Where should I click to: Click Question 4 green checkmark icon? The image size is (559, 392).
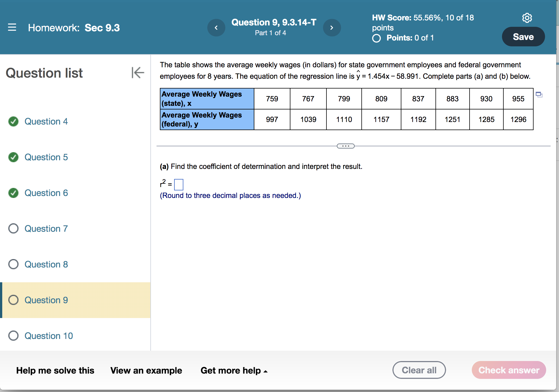click(13, 121)
